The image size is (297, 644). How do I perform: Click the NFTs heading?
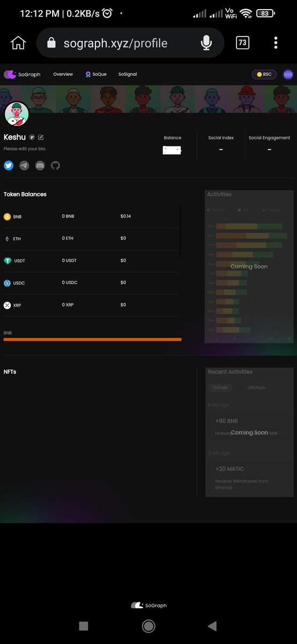[10, 371]
